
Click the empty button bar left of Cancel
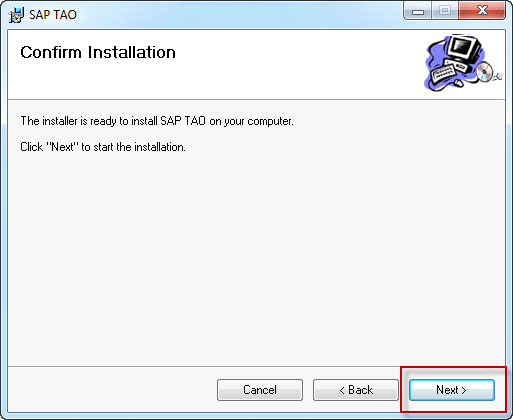112,390
